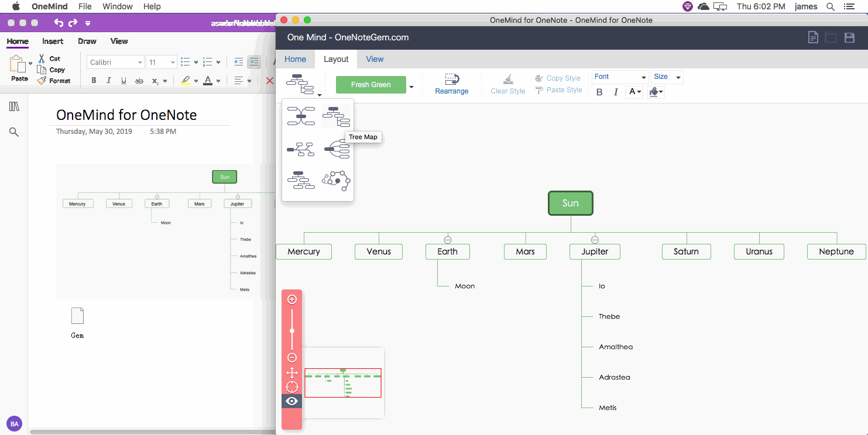Open the bullet list dropdown arrow in OneNote
868x435 pixels.
tap(195, 62)
